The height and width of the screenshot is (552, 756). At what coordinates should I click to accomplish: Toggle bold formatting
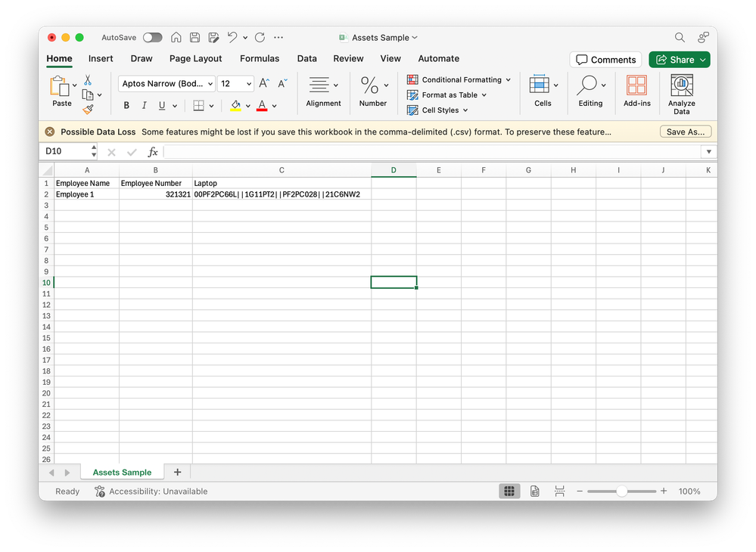point(126,105)
